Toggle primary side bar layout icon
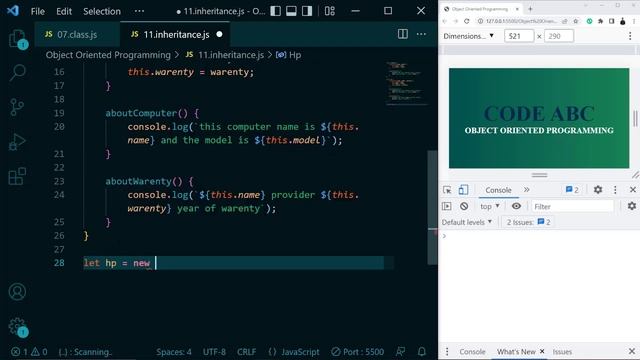Viewport: 640px width, 360px height. coord(276,11)
